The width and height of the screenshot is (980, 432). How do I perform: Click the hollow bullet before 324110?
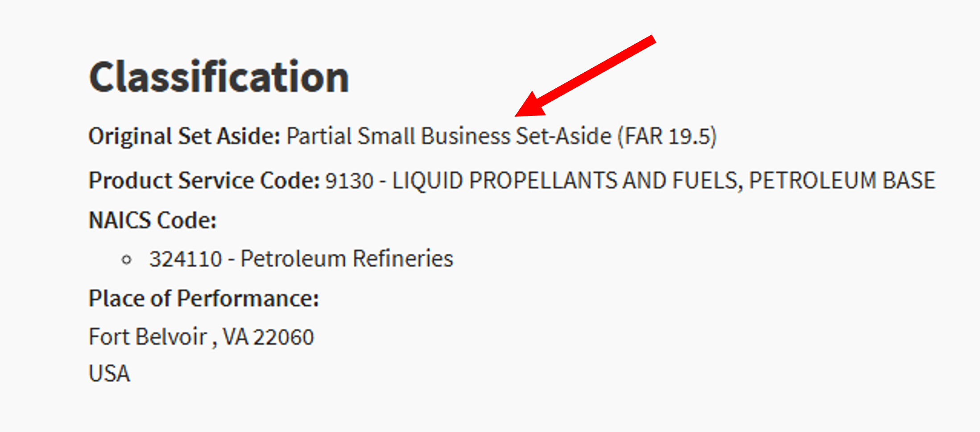tap(127, 259)
